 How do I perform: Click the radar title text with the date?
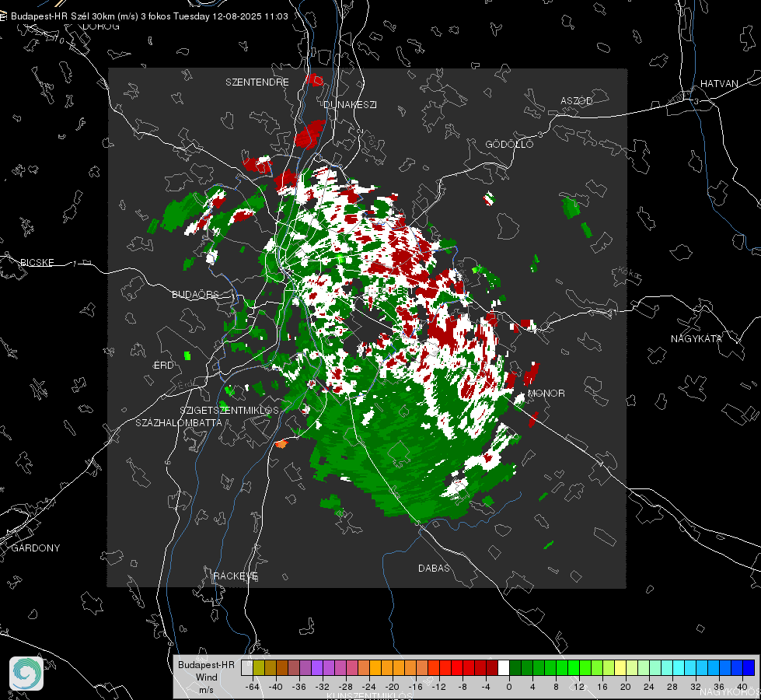[x=149, y=16]
